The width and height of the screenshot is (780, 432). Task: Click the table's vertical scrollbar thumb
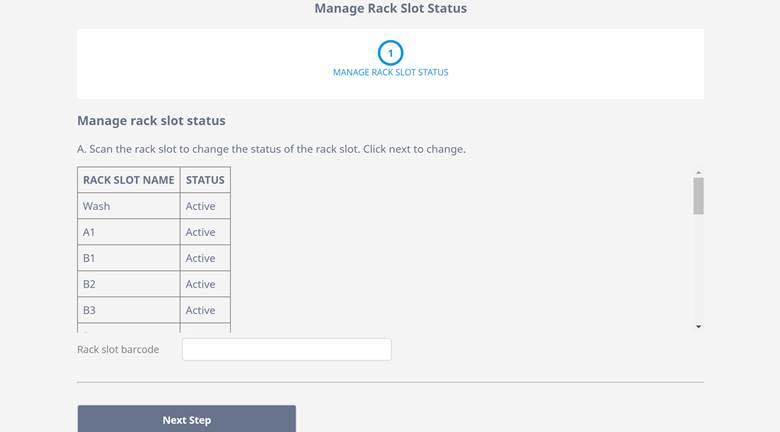click(698, 195)
